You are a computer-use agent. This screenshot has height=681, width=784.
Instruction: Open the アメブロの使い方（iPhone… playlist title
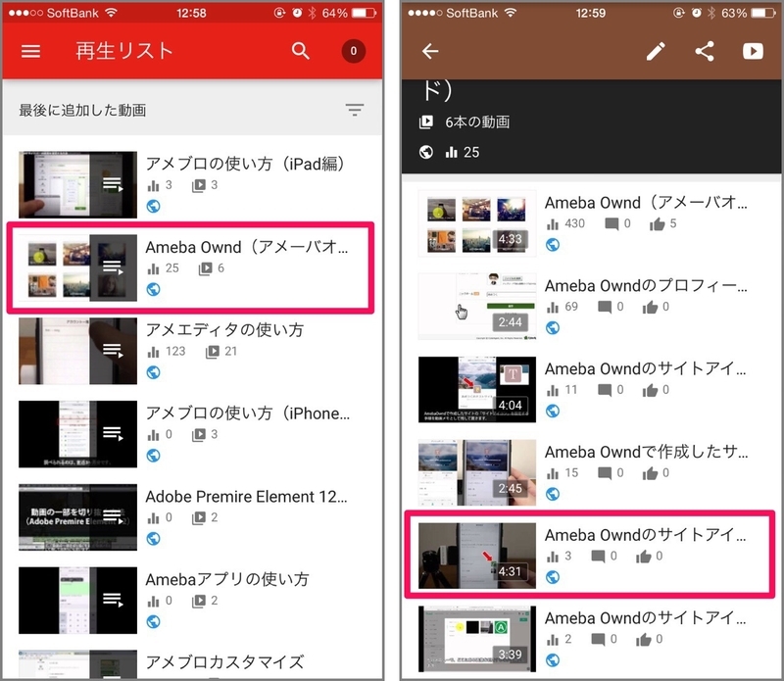(248, 413)
